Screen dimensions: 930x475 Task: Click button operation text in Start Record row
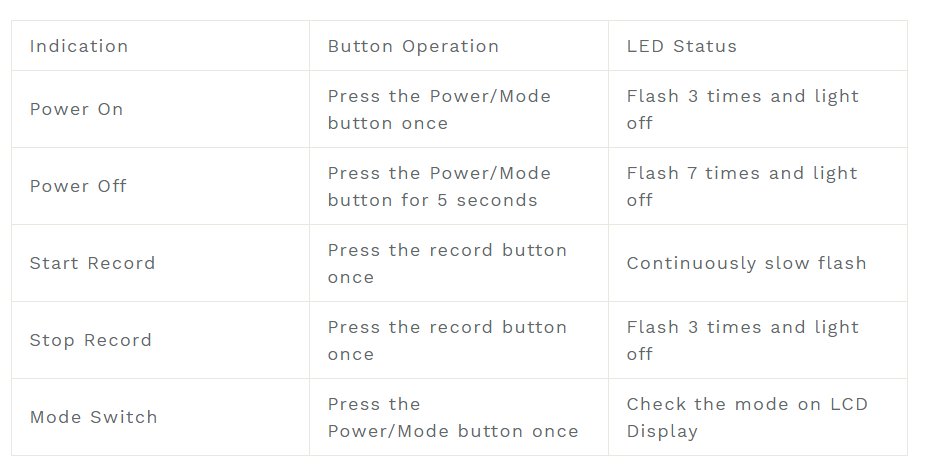(447, 264)
